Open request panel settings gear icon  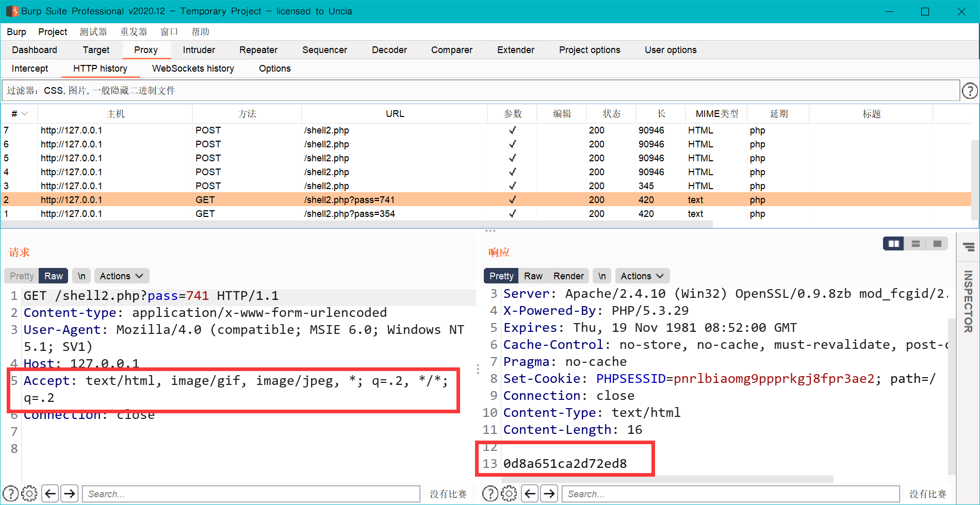coord(29,494)
